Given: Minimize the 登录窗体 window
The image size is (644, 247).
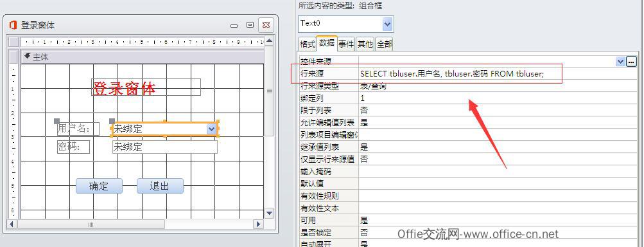Looking at the screenshot, I should click(x=234, y=26).
